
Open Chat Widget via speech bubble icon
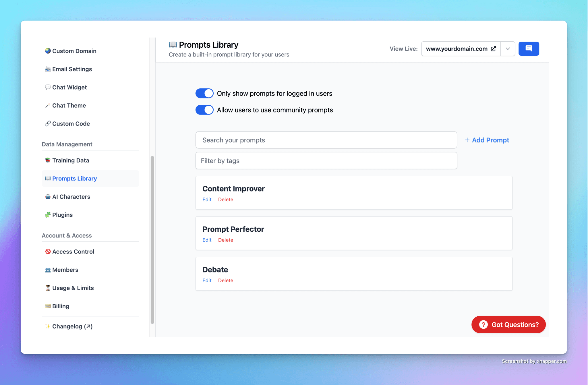[48, 87]
